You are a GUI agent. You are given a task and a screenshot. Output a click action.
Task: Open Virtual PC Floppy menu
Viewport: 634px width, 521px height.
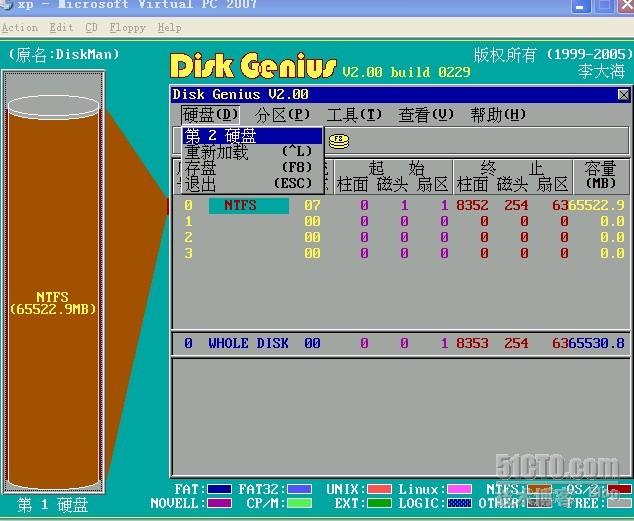127,27
